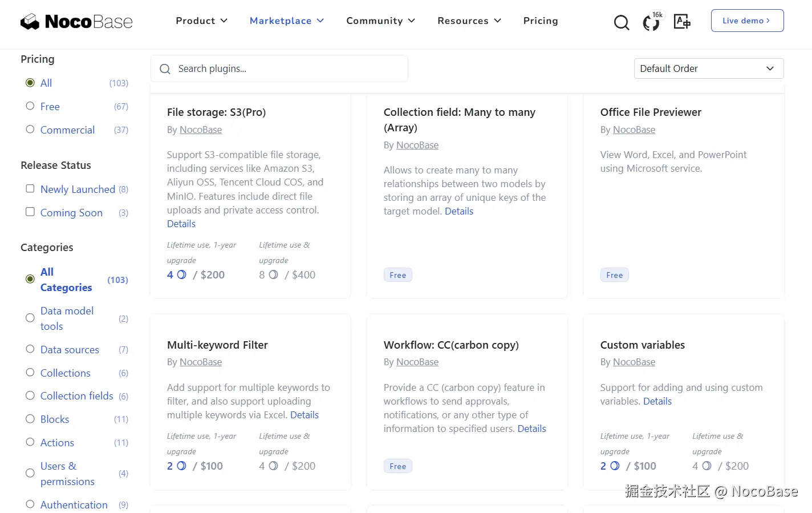The image size is (812, 513).
Task: Open the Community menu
Action: (x=380, y=21)
